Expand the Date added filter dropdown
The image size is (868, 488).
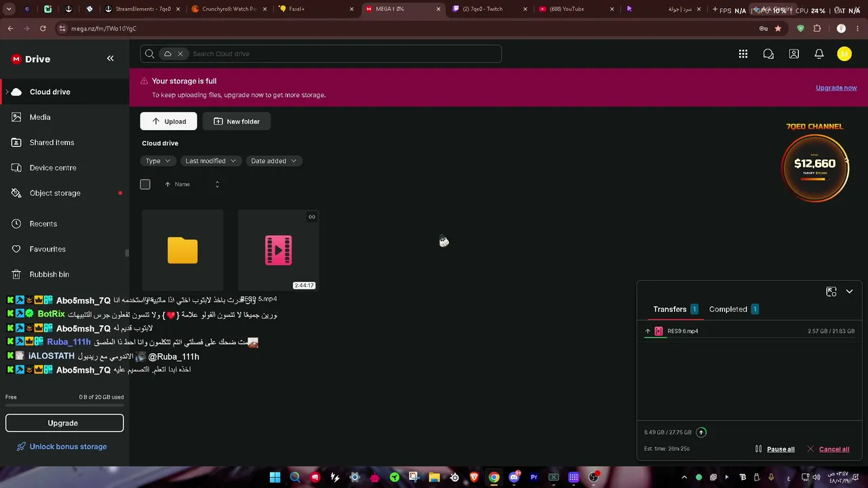(274, 161)
